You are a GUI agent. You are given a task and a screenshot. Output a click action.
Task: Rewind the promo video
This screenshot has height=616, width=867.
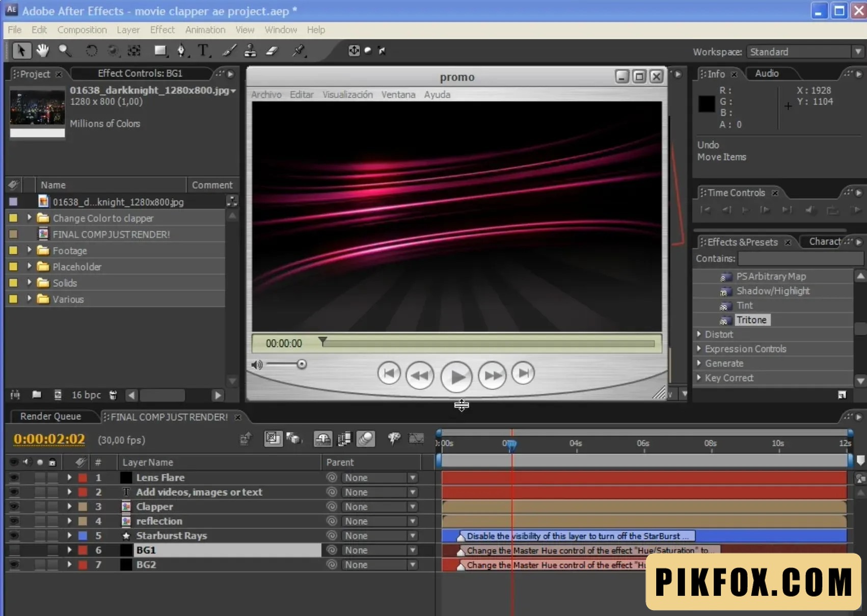(420, 376)
